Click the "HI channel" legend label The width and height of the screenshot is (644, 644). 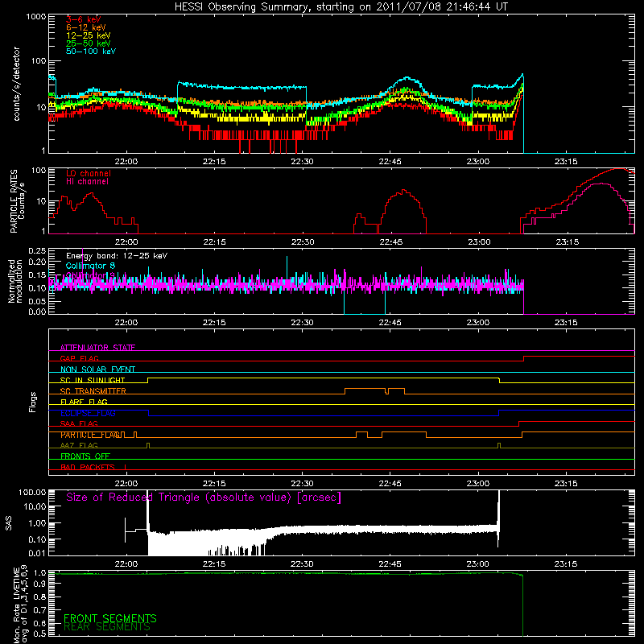87,181
